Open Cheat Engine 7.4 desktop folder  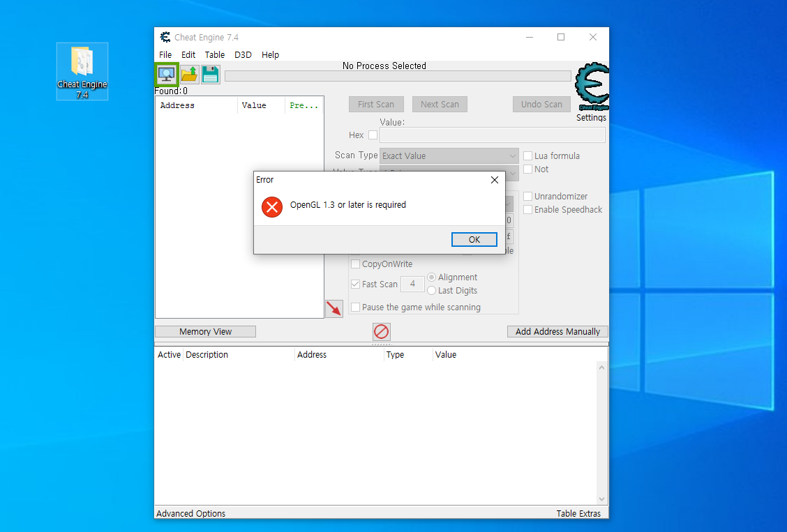(x=82, y=72)
